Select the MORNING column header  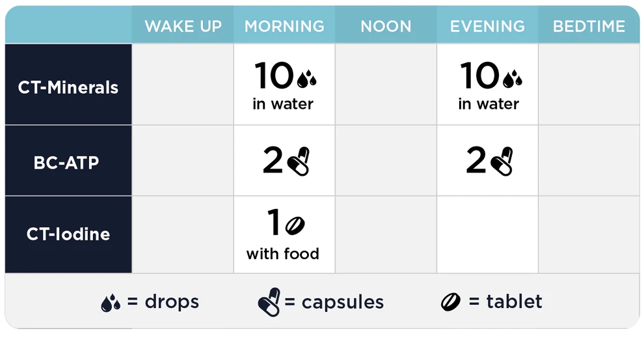(284, 26)
